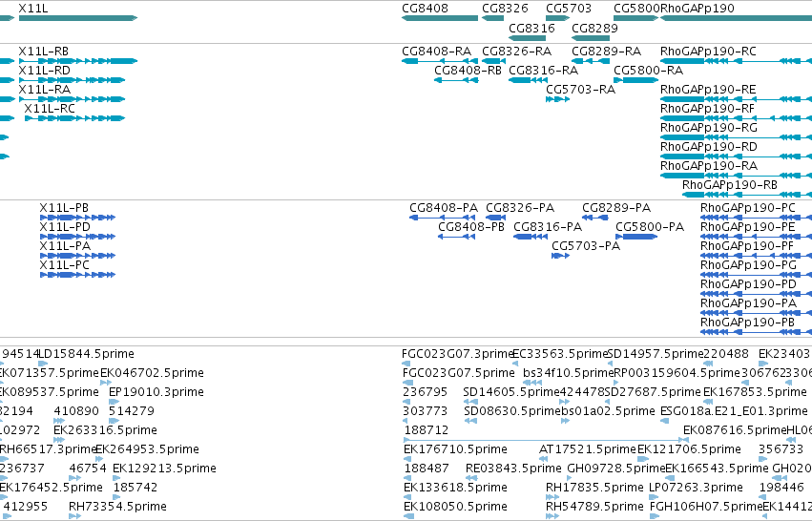Select protein CG8408-PA

pyautogui.click(x=442, y=218)
